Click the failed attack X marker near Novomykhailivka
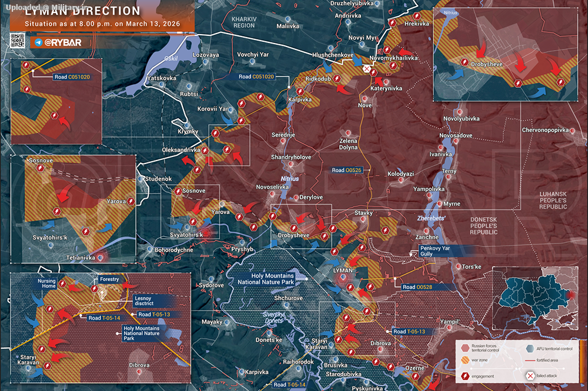The height and width of the screenshot is (391, 588). click(x=367, y=69)
